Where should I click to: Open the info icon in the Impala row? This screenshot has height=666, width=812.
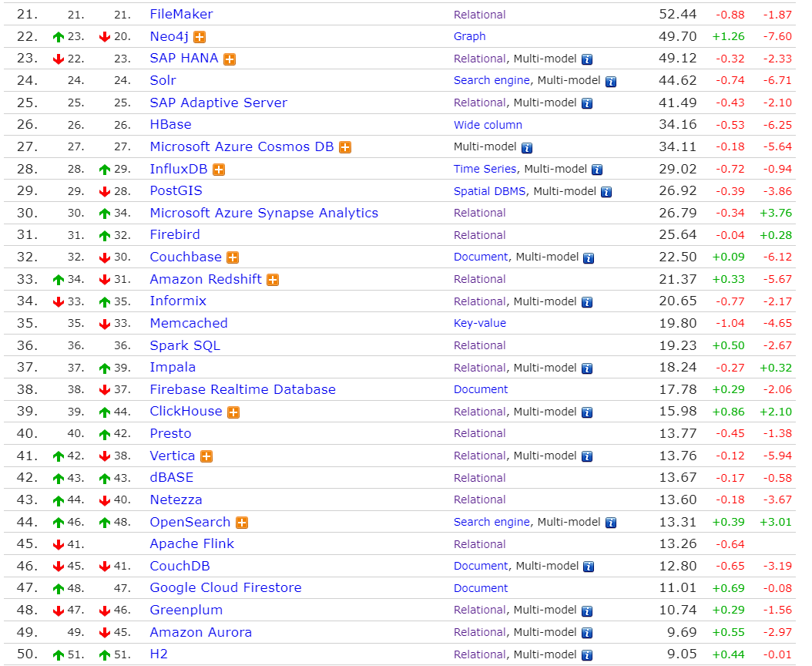pos(587,368)
